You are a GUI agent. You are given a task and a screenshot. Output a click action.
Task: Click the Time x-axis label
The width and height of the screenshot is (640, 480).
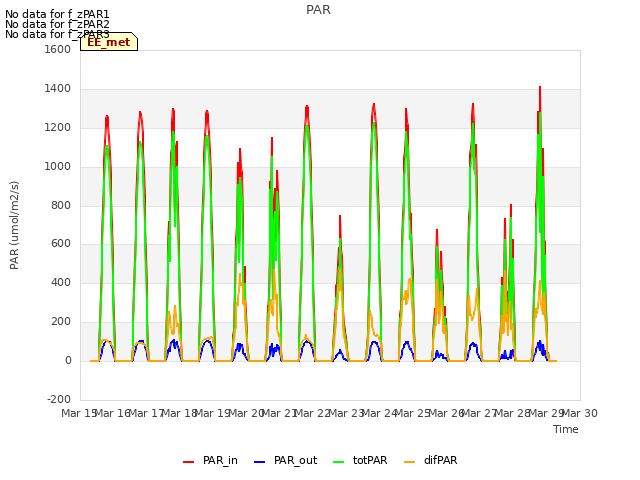click(x=566, y=429)
